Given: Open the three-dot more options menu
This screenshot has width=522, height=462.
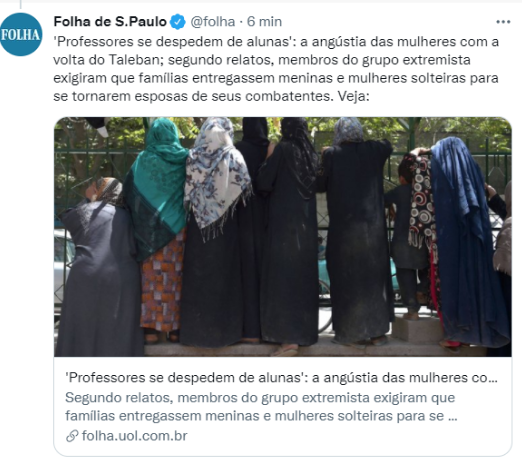Looking at the screenshot, I should pyautogui.click(x=503, y=22).
